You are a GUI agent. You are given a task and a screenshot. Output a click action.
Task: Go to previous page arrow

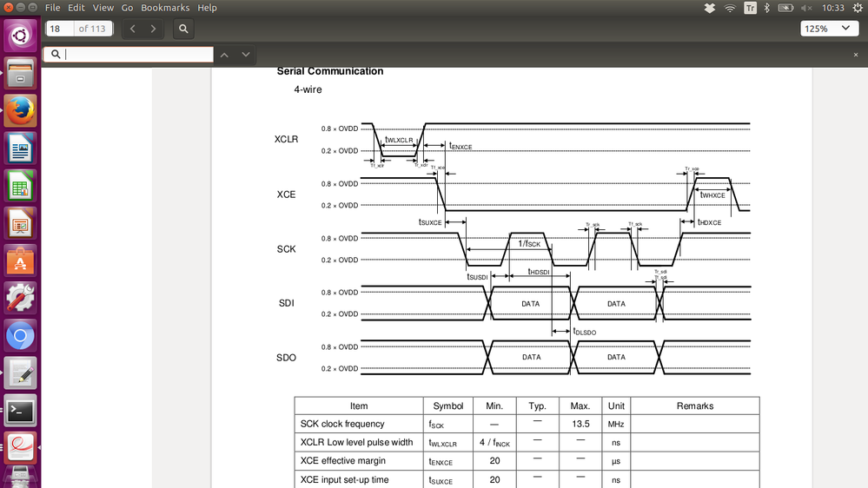pyautogui.click(x=133, y=29)
